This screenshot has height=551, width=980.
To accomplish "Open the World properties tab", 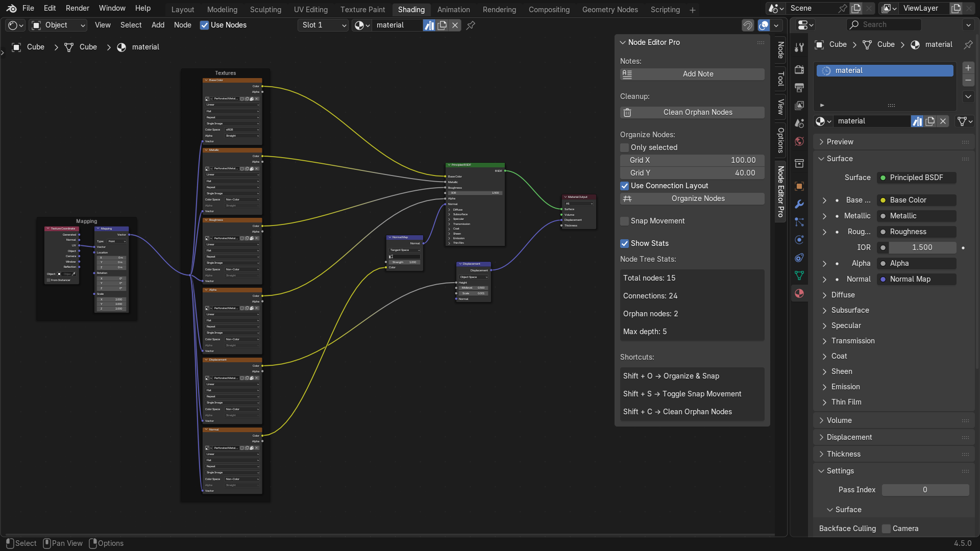I will coord(799,141).
